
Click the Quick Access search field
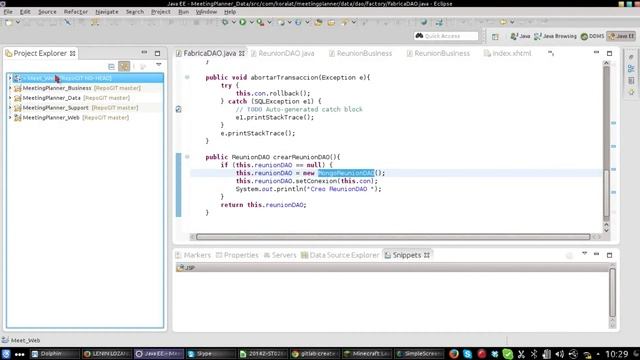[x=446, y=36]
